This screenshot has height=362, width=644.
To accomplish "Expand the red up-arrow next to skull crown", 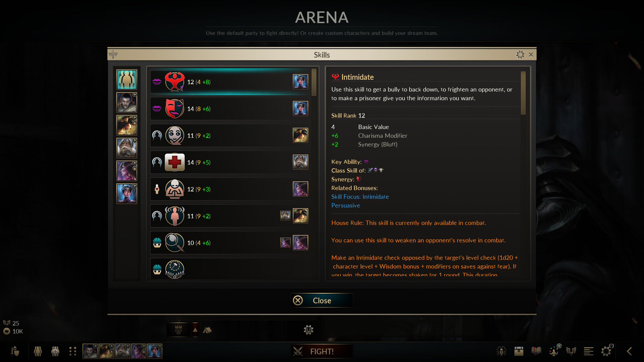I will 195,330.
